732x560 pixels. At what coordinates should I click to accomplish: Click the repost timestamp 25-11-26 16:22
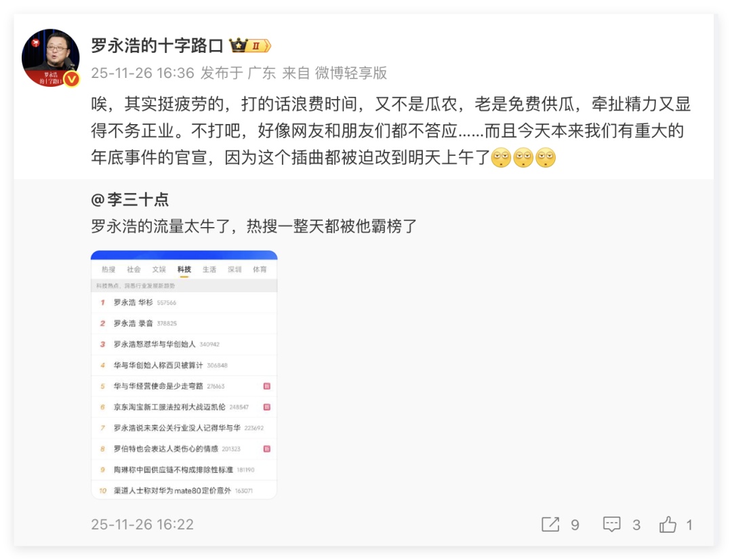tap(142, 524)
